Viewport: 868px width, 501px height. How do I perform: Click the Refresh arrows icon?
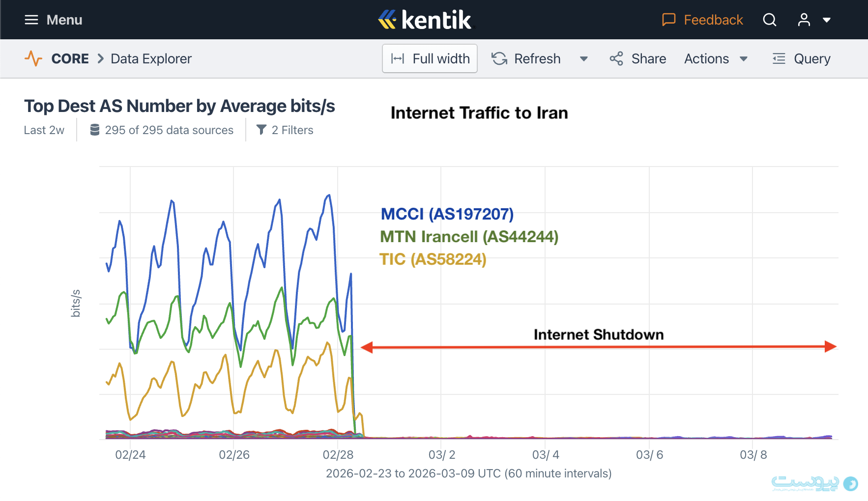click(499, 58)
